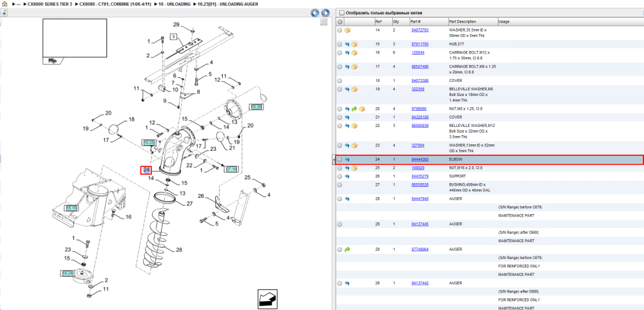Screen dimensions: 644x310
Task: Sort by the Ref column header
Action: [378, 22]
